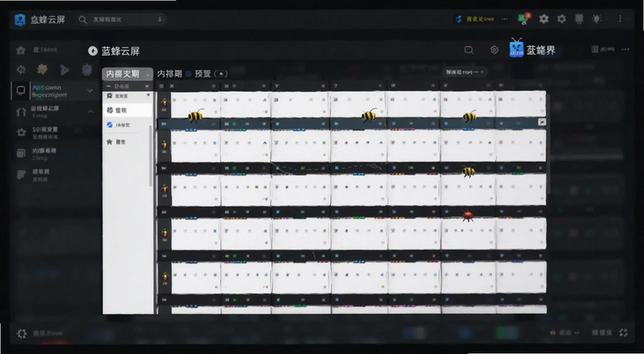Open the bottom-right status bar dropdown

(565, 332)
